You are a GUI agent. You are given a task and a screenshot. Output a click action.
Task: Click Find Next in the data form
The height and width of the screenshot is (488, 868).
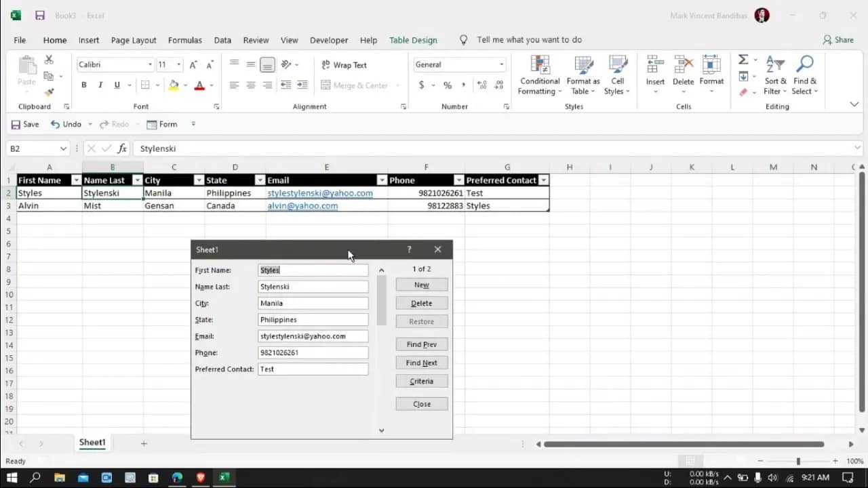(x=421, y=362)
